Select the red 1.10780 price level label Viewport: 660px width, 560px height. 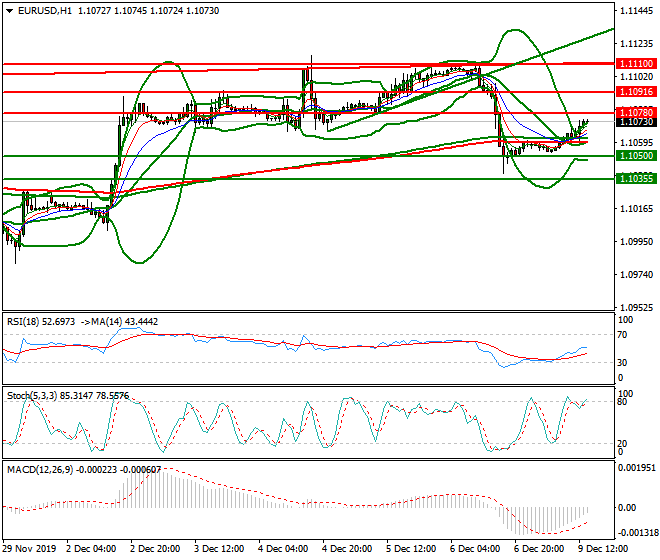[636, 112]
